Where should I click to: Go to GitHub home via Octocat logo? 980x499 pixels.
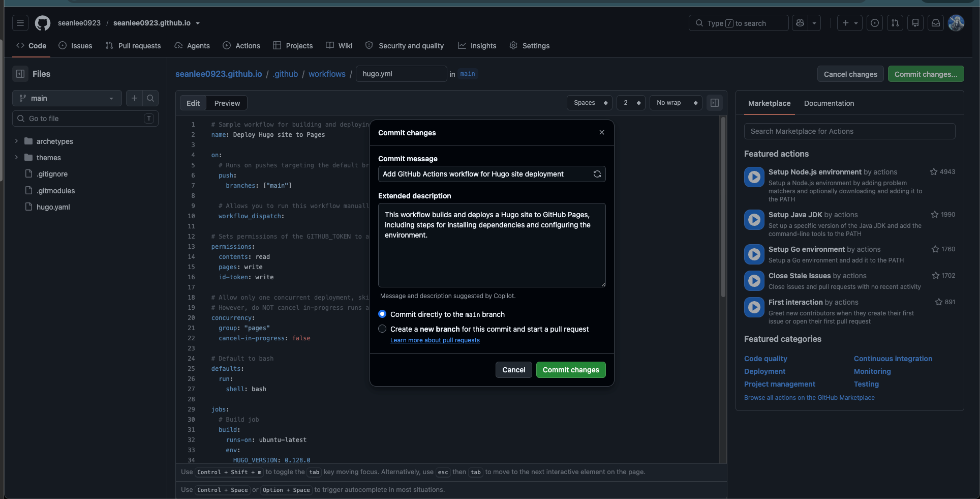click(43, 23)
